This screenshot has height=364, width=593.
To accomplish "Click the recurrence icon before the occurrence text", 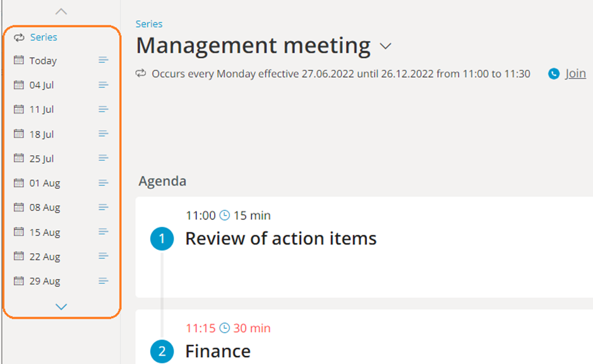I will point(140,73).
